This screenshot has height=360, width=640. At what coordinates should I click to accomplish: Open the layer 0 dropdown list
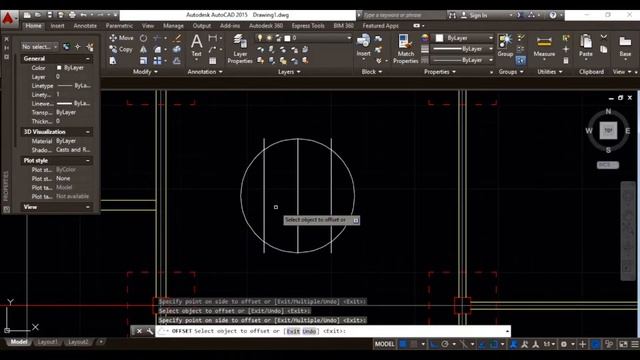tap(349, 38)
